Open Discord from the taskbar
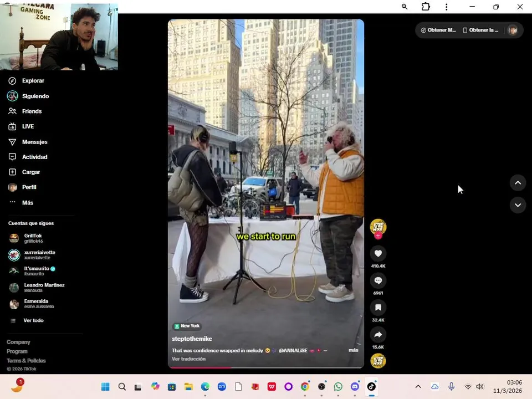 (355, 386)
